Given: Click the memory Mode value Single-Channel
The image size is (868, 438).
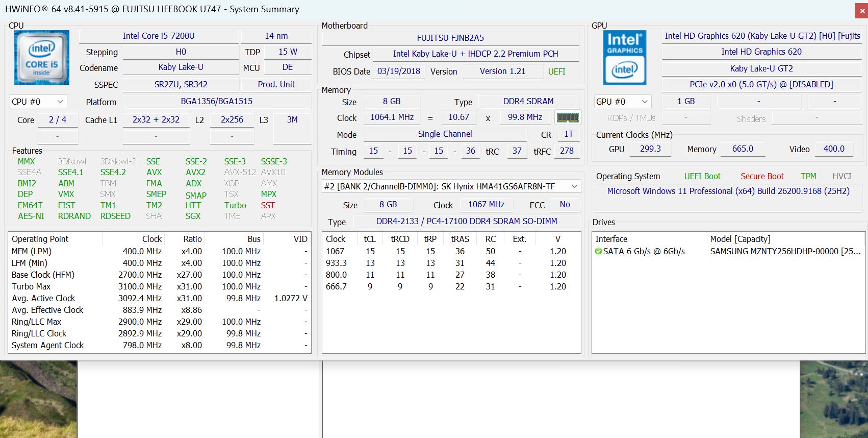Looking at the screenshot, I should click(445, 134).
